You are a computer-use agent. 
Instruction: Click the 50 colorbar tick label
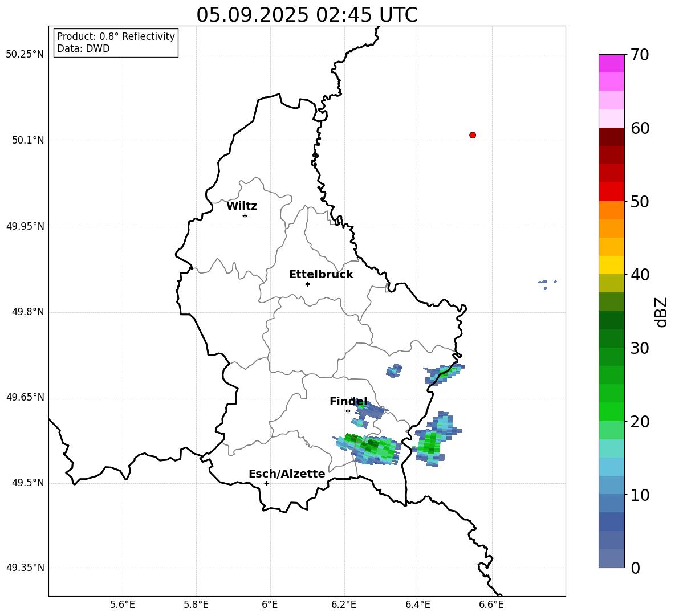point(640,202)
